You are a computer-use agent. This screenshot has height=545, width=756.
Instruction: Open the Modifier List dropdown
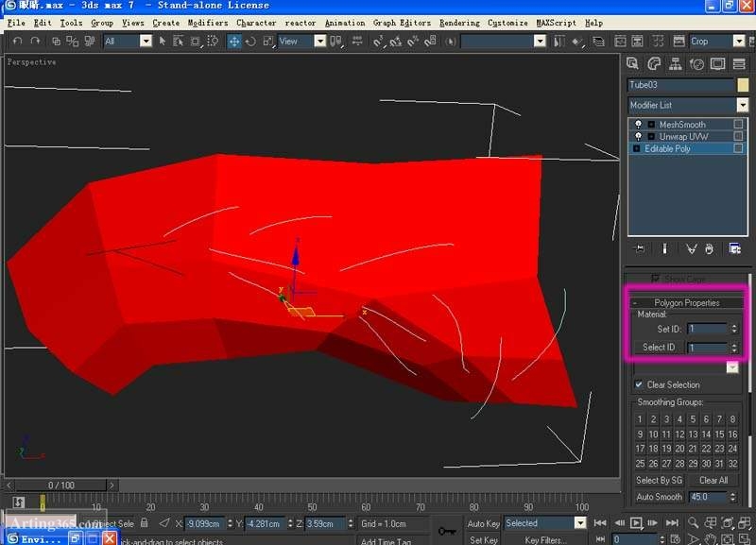click(743, 105)
